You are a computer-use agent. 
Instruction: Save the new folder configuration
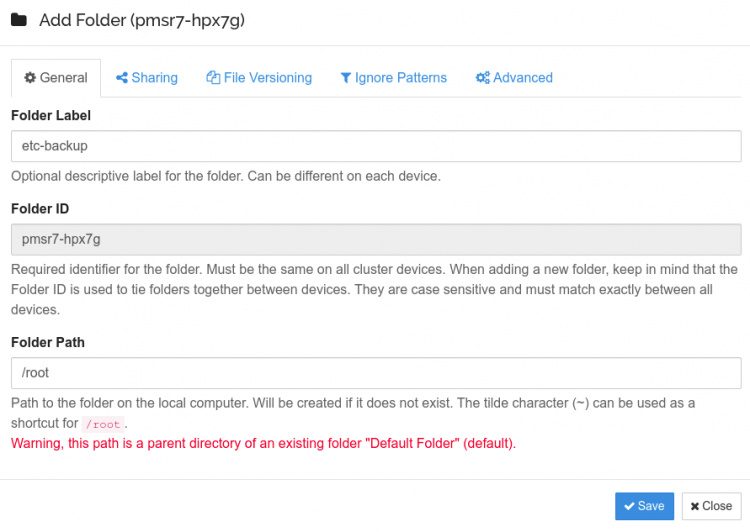click(644, 506)
